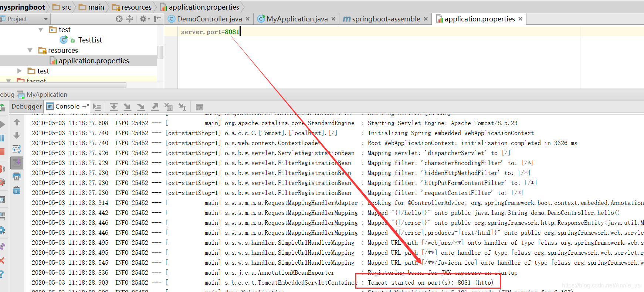Click the Project tree vertical scrollbar
The height and width of the screenshot is (292, 644).
(160, 52)
